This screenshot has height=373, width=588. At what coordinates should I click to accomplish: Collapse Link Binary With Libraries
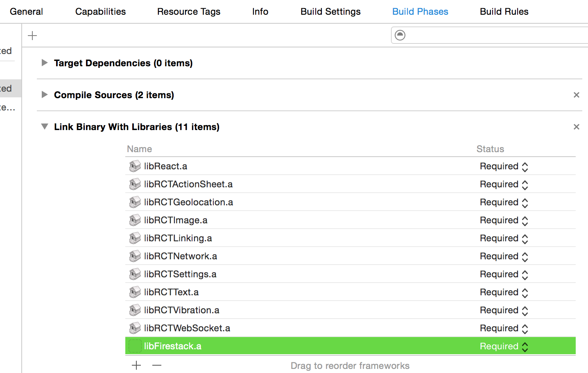pyautogui.click(x=44, y=127)
